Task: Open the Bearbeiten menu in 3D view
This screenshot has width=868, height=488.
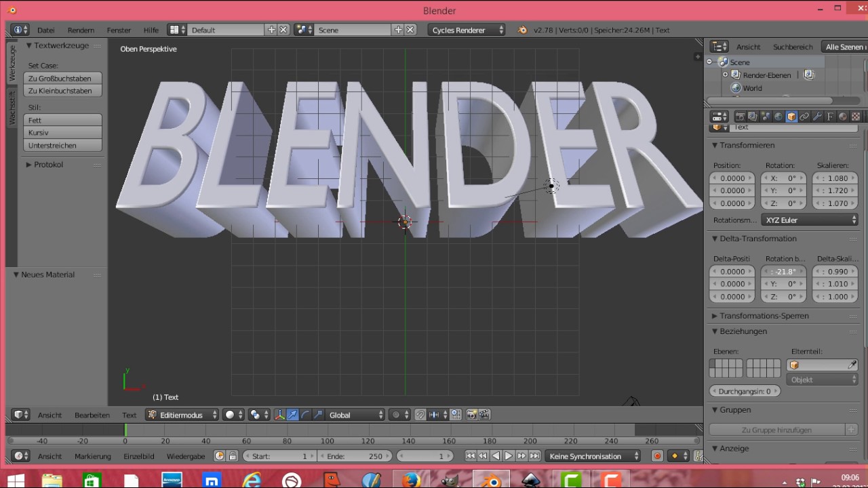Action: tap(92, 415)
